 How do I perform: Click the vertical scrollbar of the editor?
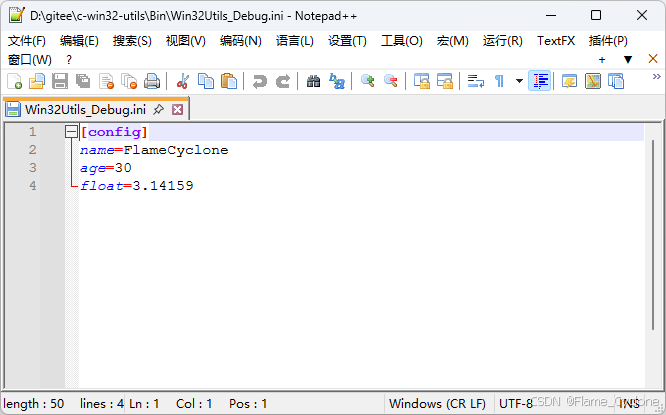point(653,235)
